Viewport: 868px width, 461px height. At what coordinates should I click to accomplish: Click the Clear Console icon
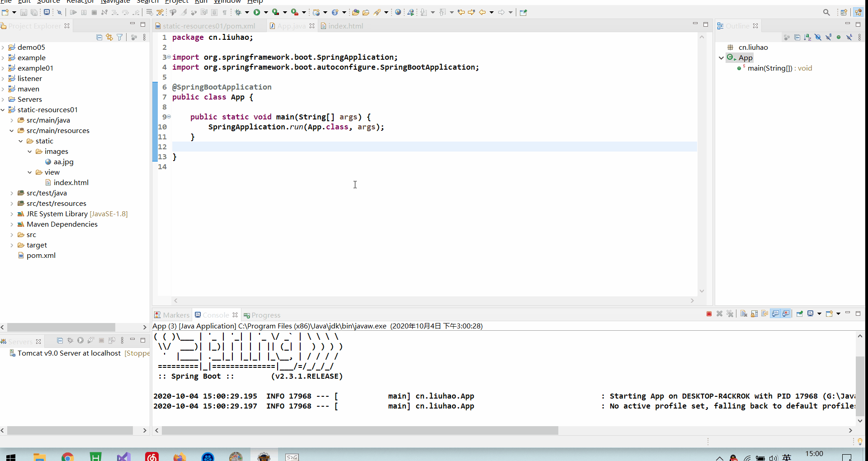744,314
